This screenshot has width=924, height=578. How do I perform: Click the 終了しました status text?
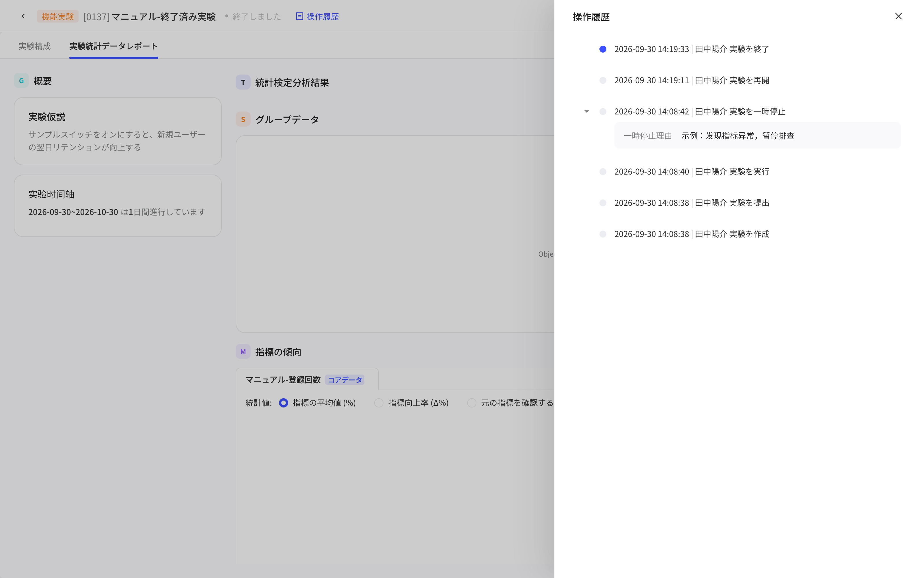tap(257, 16)
